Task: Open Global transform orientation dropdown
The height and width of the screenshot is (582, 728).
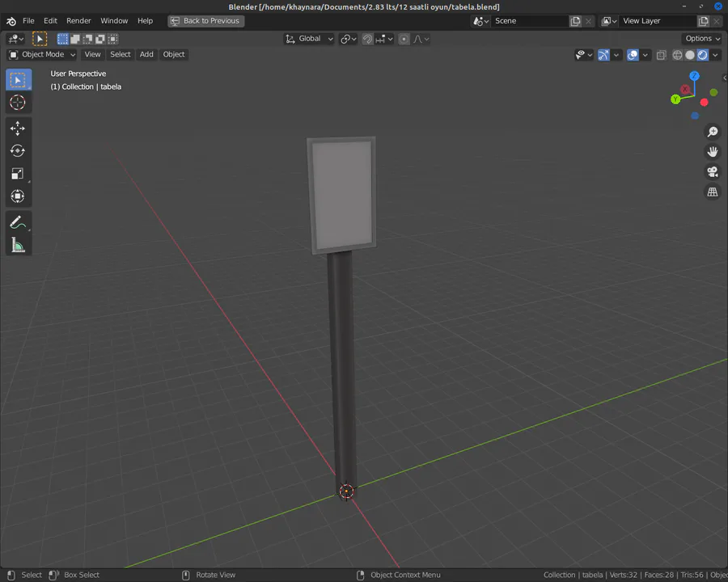Action: (x=309, y=39)
